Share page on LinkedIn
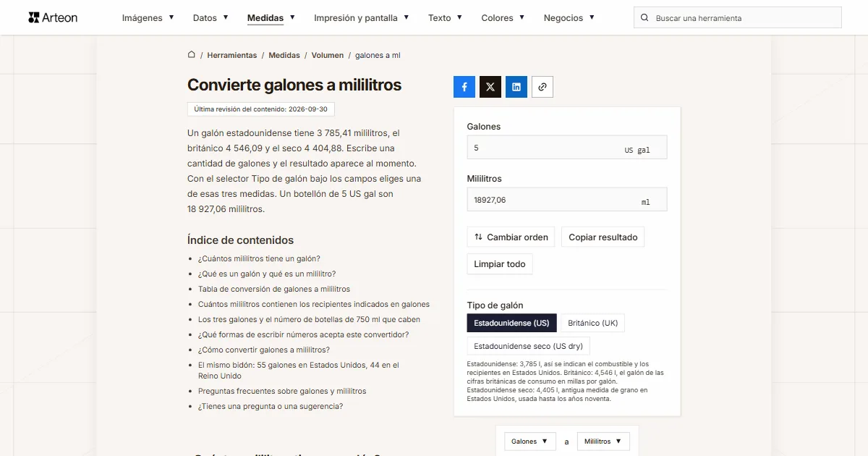Screen dimensions: 868x456 [516, 87]
